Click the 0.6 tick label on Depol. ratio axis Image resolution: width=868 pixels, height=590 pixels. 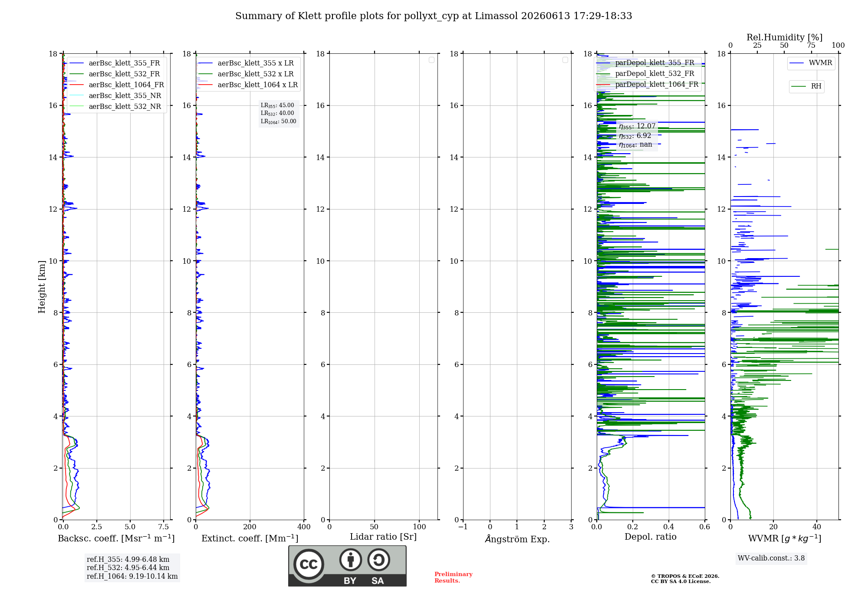coord(704,527)
